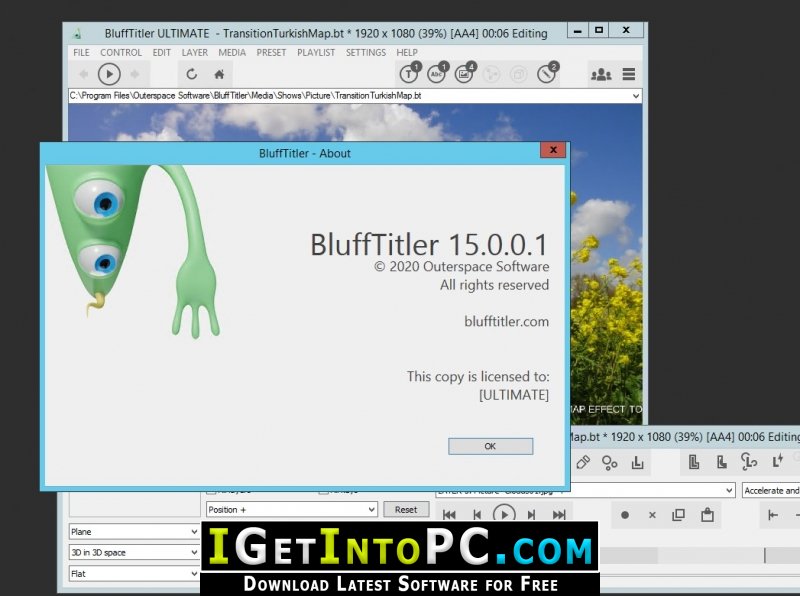Image resolution: width=800 pixels, height=596 pixels.
Task: Expand the Plane dropdown
Action: click(x=134, y=531)
